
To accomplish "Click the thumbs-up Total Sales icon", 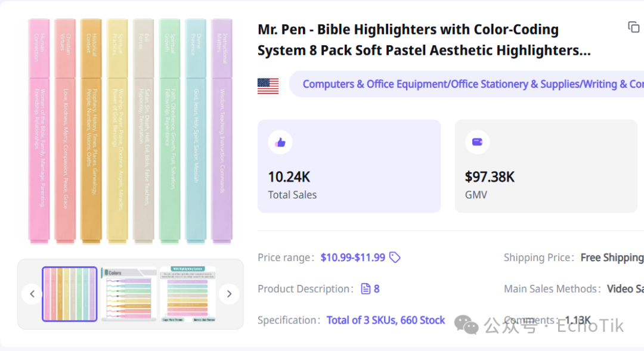I will point(280,142).
